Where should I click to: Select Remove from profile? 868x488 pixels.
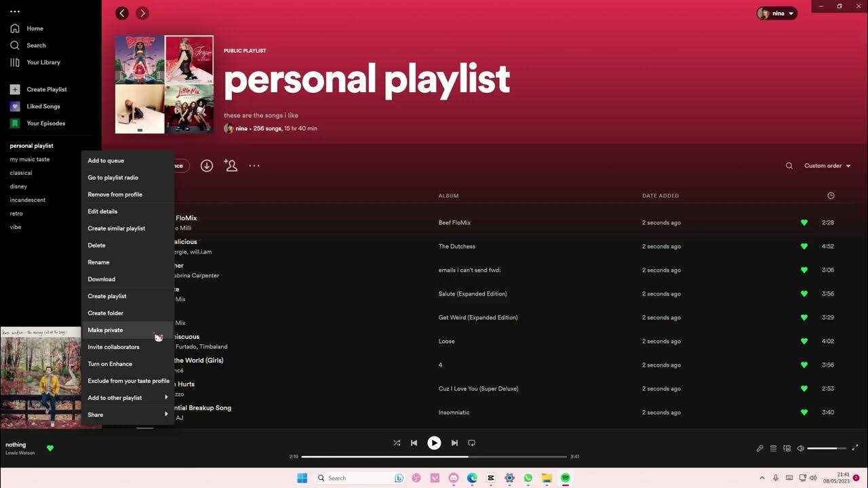(x=127, y=195)
